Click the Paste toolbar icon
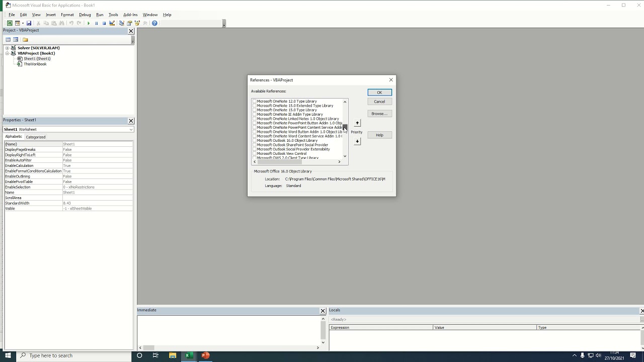 (x=54, y=23)
